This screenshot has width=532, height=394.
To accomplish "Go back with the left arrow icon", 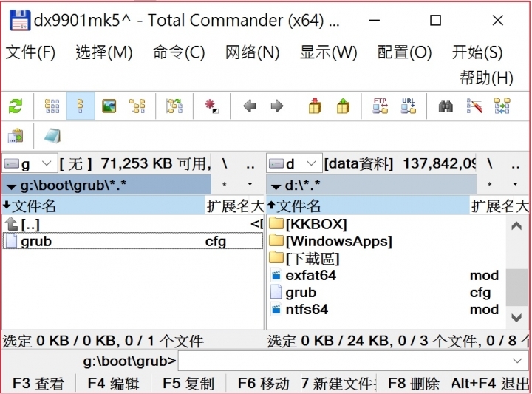I will click(x=250, y=106).
